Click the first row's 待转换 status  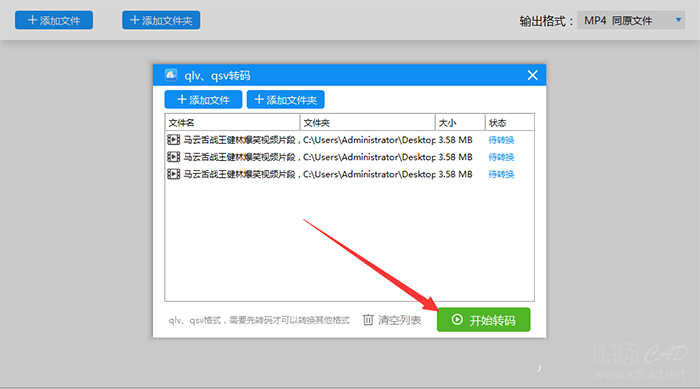[x=501, y=140]
